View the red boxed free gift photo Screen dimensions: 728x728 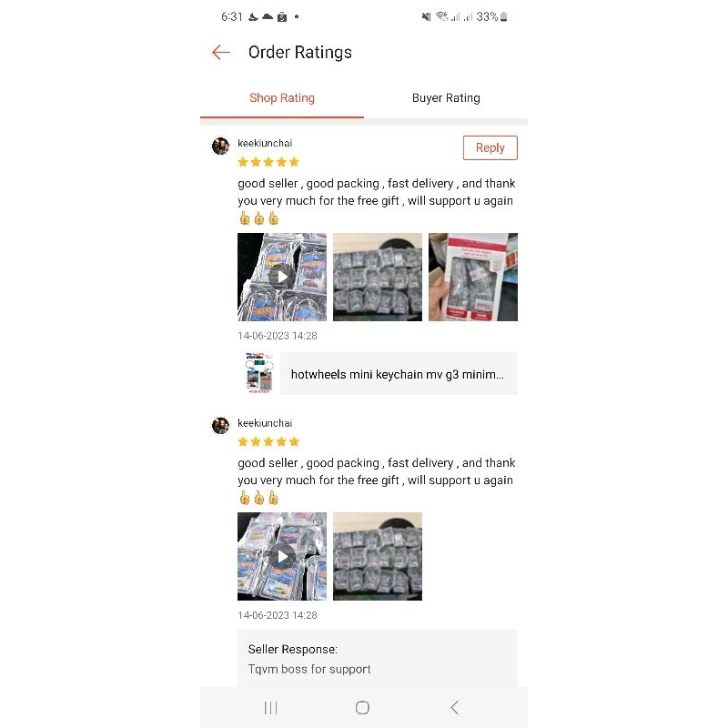coord(473,277)
